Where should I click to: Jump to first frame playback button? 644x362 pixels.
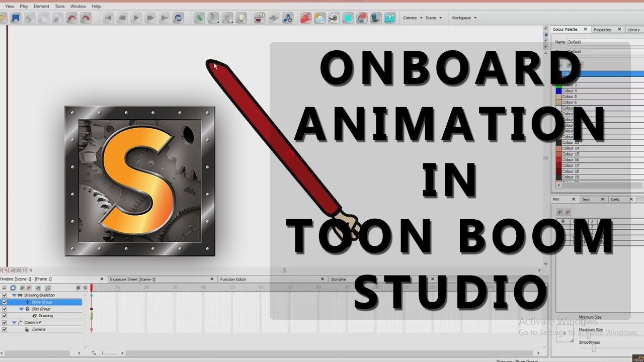pos(108,18)
